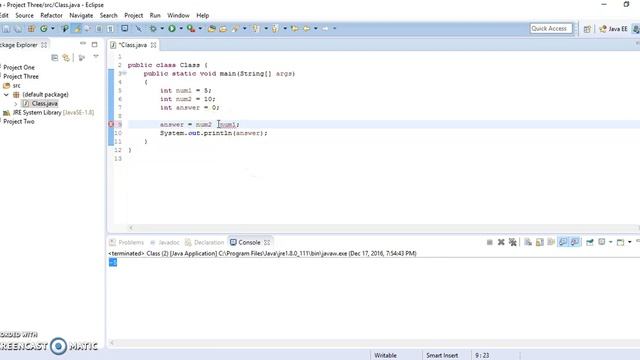Select Class.java in Package Explorer
Screen dimensions: 640x360
tap(40, 104)
